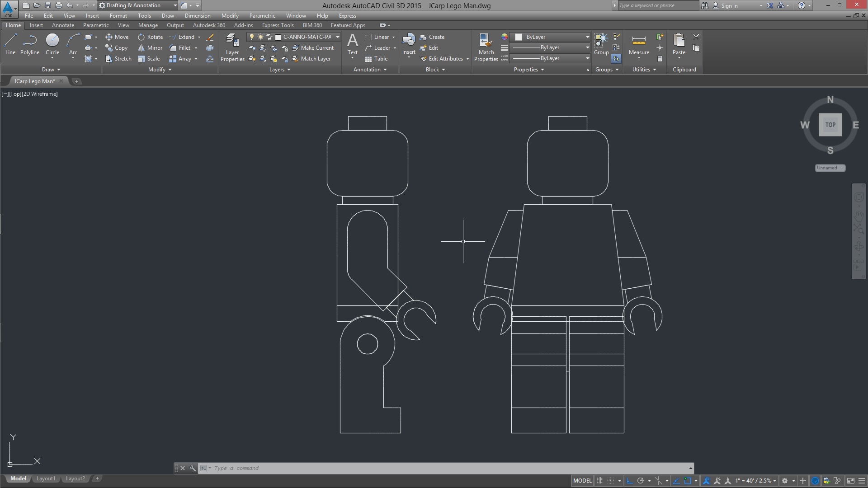Toggle polar tracking in status bar
Viewport: 868px width, 488px height.
tap(640, 481)
